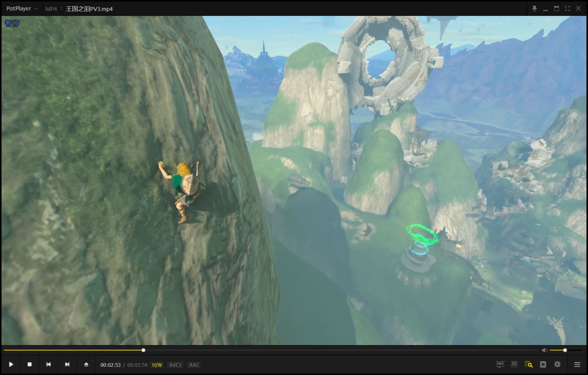Click the current time 00:02:53
The width and height of the screenshot is (588, 375).
(110, 365)
